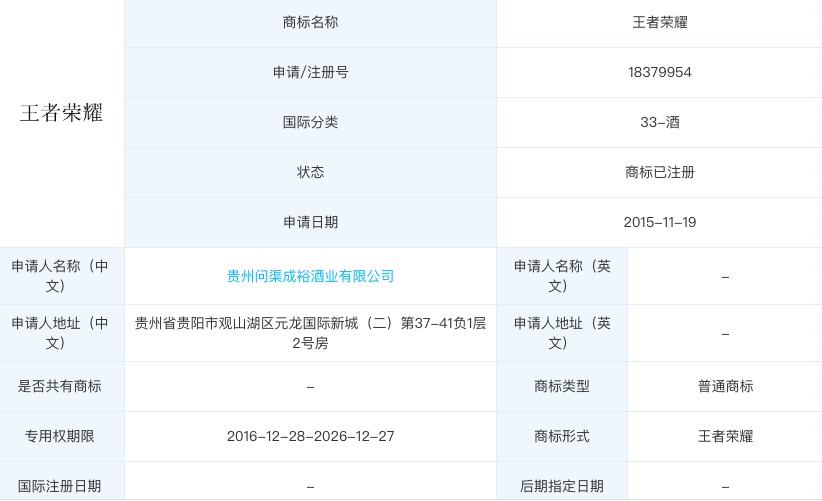
Task: Click the 商标类型 label
Action: (562, 387)
